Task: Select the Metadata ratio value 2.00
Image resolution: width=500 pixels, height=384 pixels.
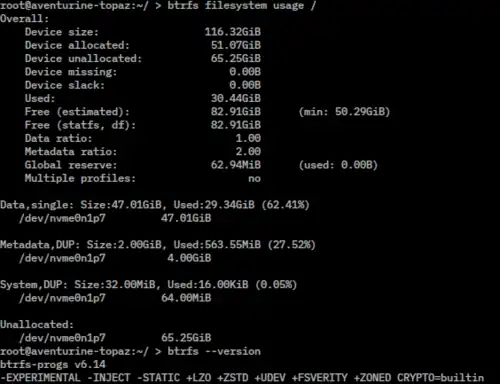Action: tap(248, 152)
